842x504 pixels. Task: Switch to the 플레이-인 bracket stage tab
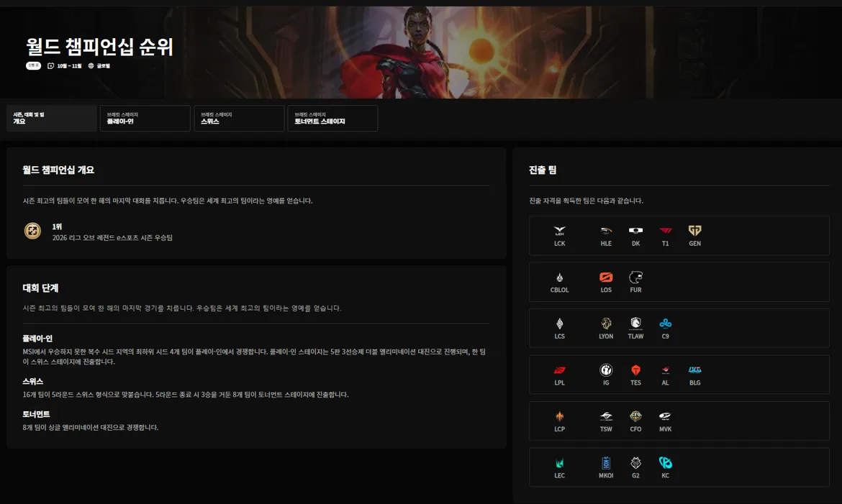pos(145,118)
